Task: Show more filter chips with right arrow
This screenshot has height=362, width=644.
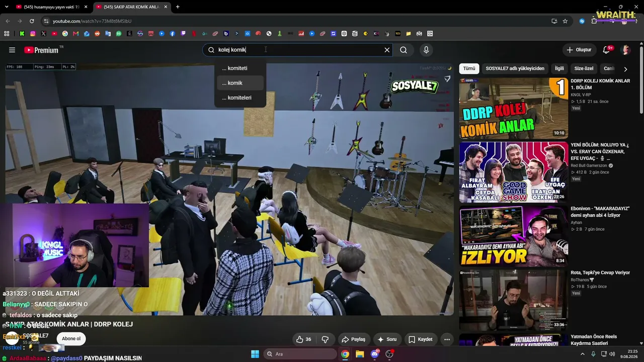Action: [625, 69]
